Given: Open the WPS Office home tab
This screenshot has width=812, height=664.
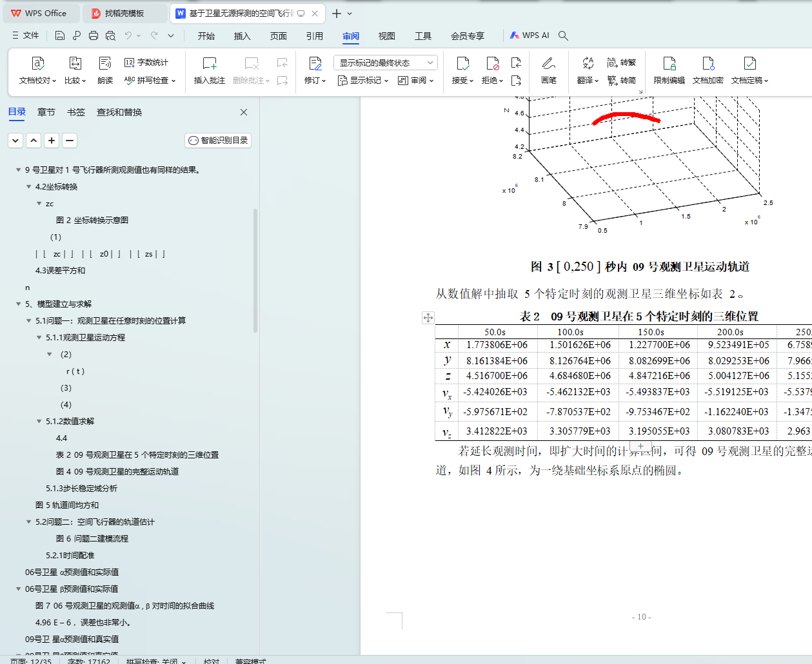Looking at the screenshot, I should click(40, 14).
